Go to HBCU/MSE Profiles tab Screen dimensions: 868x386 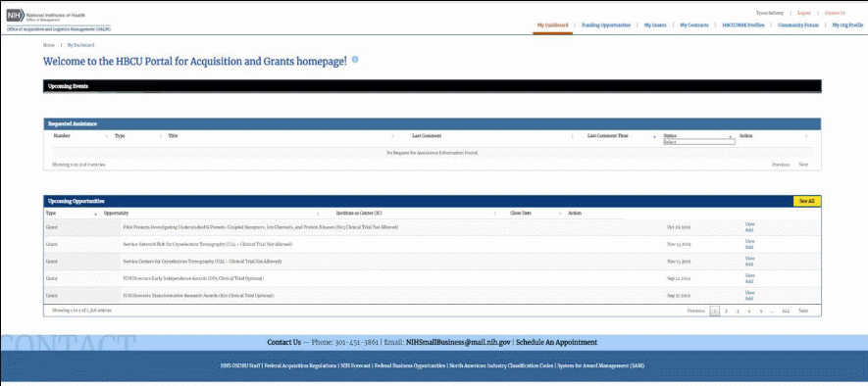click(x=742, y=24)
